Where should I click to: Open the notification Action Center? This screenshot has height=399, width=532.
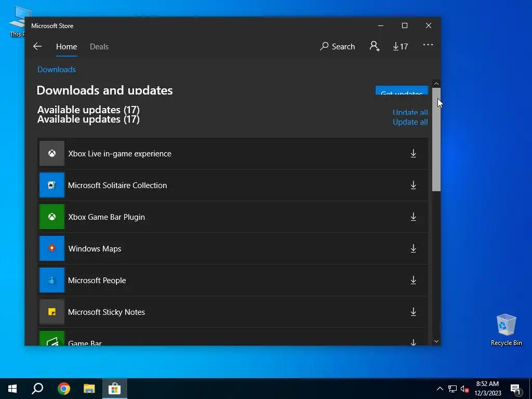pyautogui.click(x=516, y=390)
